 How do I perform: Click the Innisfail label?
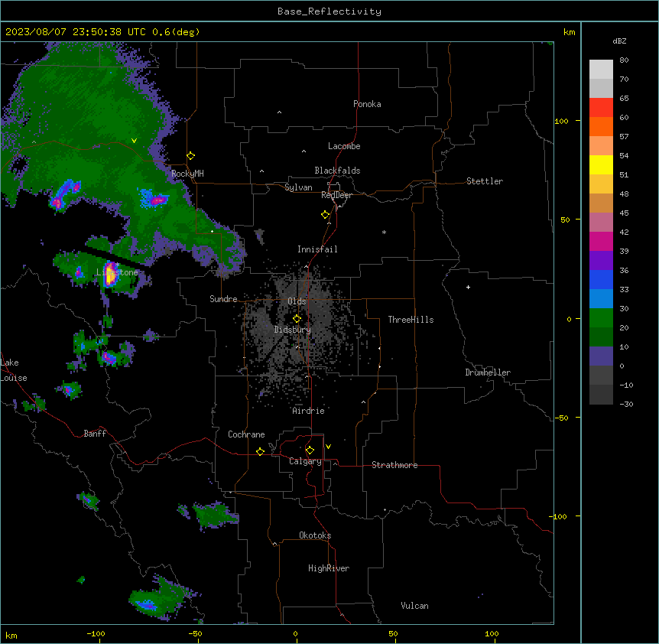[x=317, y=249]
